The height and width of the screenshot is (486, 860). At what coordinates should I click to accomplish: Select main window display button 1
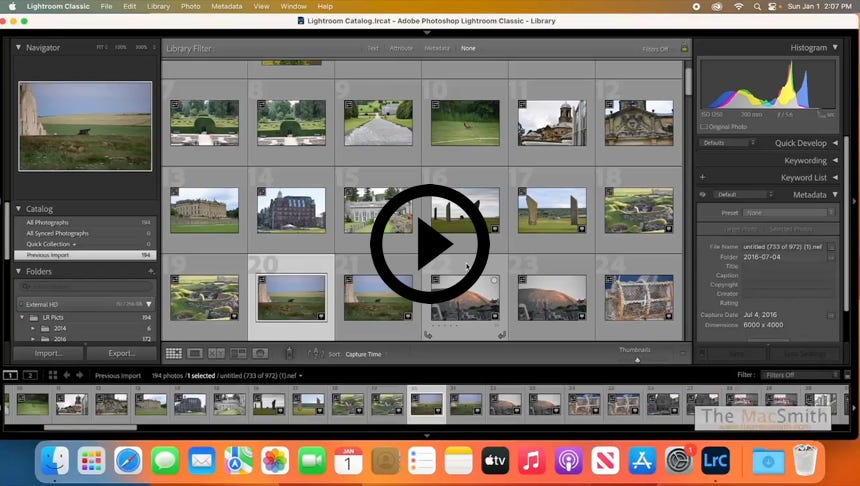[x=10, y=375]
